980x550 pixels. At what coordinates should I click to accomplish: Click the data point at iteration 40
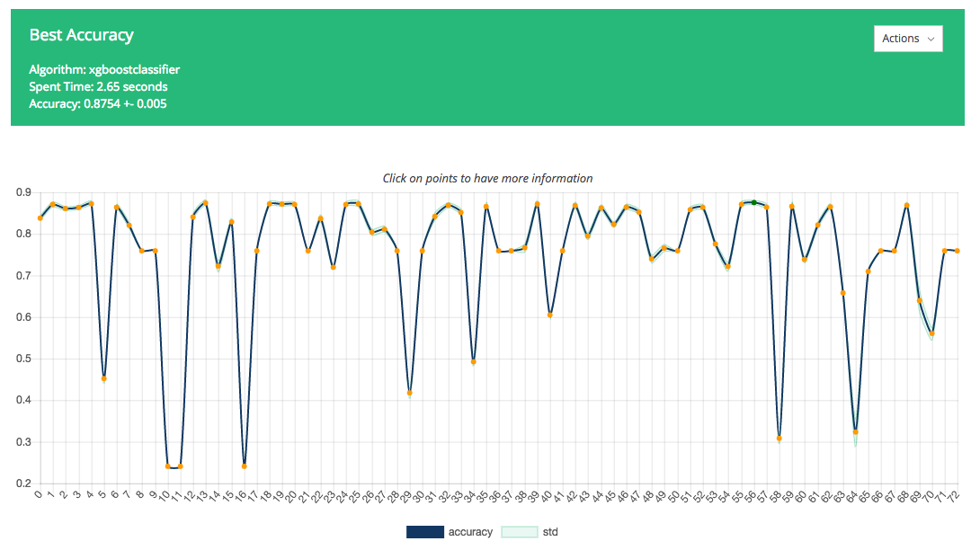pyautogui.click(x=550, y=316)
